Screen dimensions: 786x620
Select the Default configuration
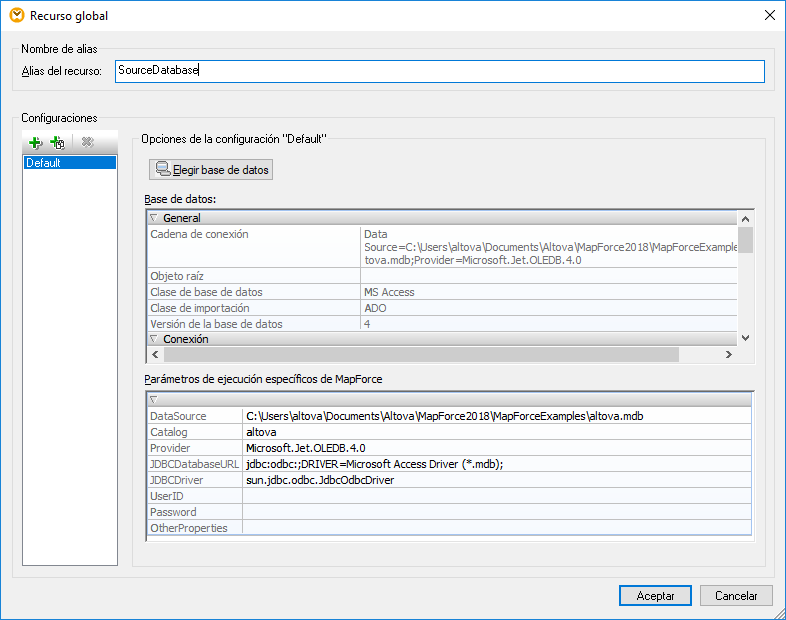(70, 163)
